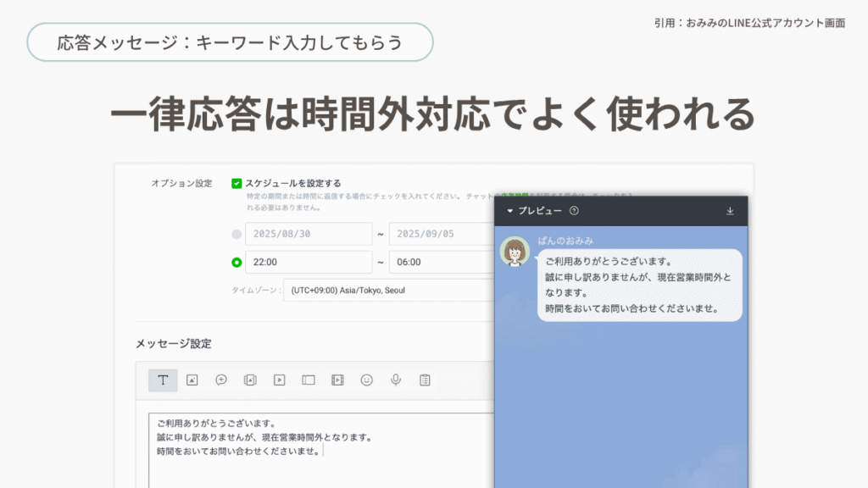The image size is (868, 488).
Task: Select the survey clipboard icon
Action: (425, 380)
